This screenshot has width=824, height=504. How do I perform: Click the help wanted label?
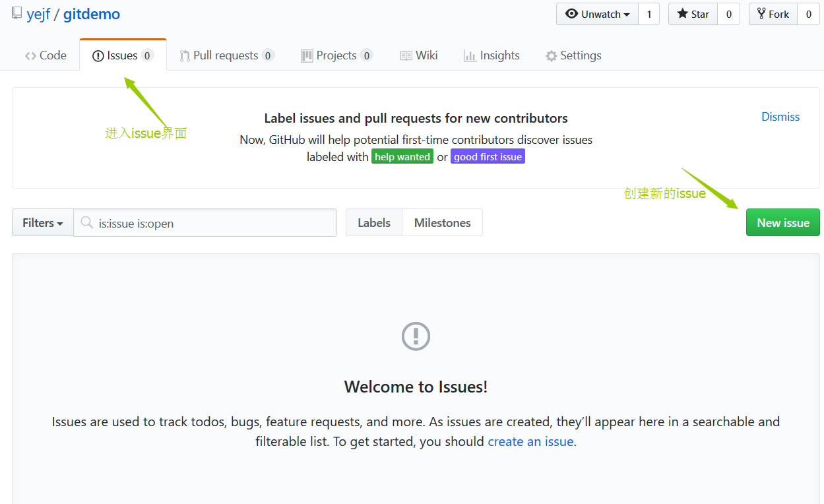tap(402, 157)
